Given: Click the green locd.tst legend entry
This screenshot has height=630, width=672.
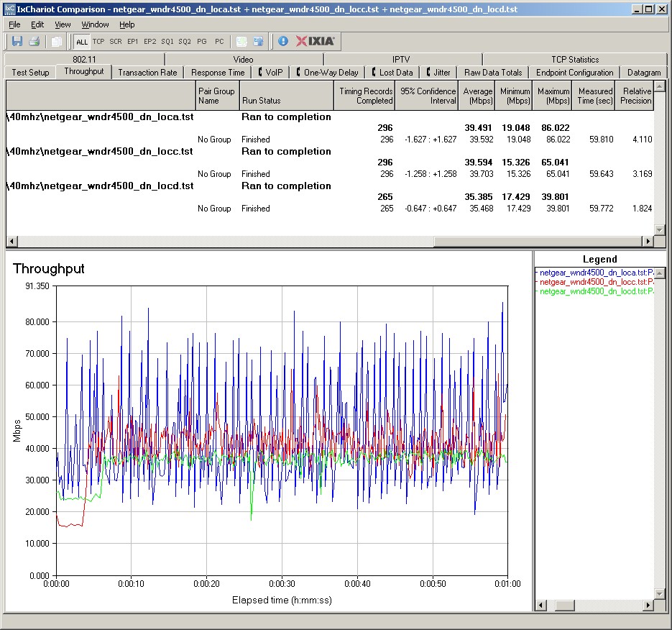Looking at the screenshot, I should [594, 291].
